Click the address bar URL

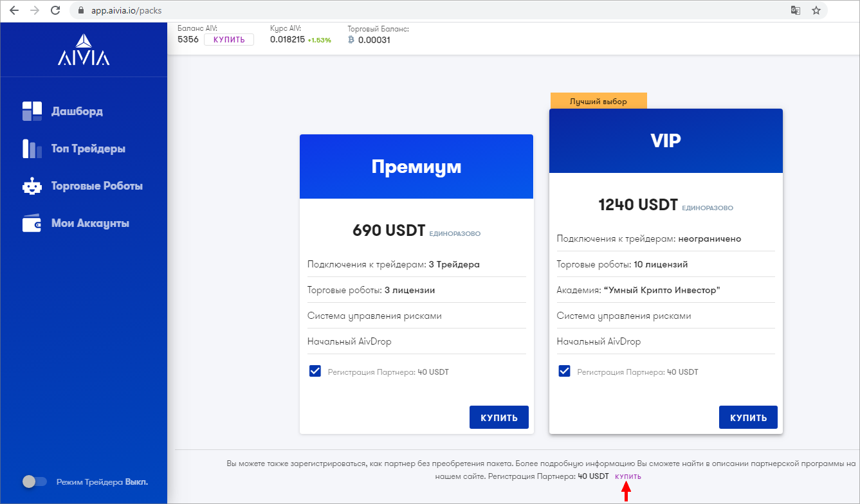[127, 11]
